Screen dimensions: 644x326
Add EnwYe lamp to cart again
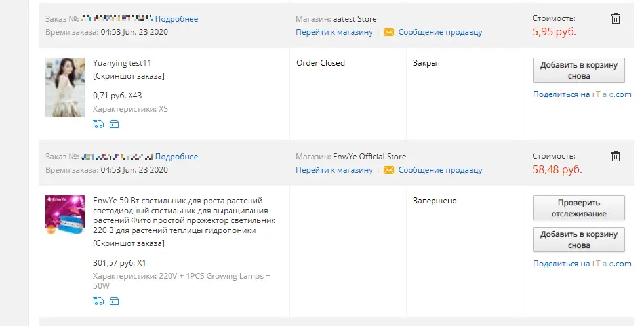[578, 239]
